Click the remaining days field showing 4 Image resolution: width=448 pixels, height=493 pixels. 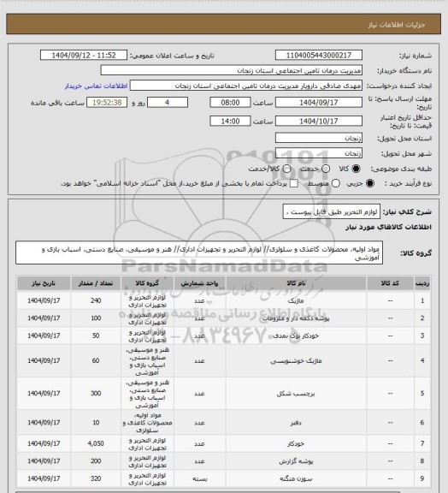[x=168, y=103]
